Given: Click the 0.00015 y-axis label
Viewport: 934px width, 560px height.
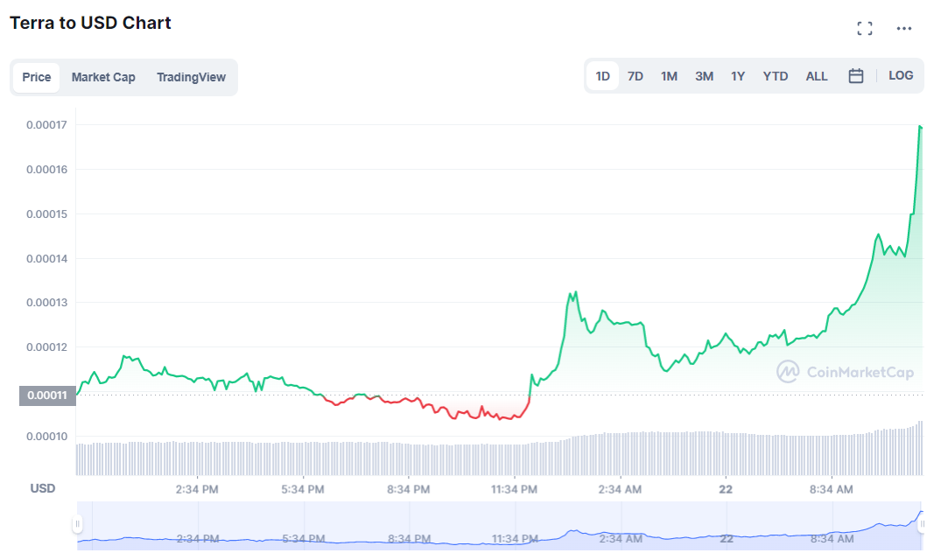Looking at the screenshot, I should point(46,214).
